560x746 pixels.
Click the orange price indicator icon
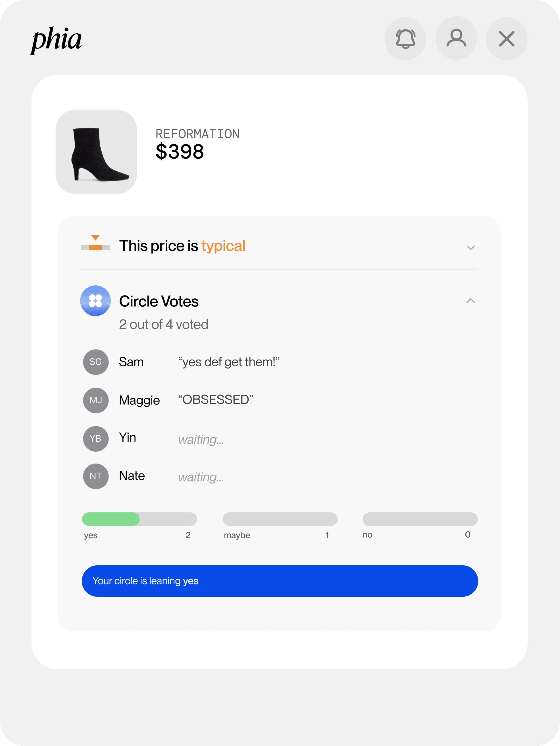click(95, 243)
